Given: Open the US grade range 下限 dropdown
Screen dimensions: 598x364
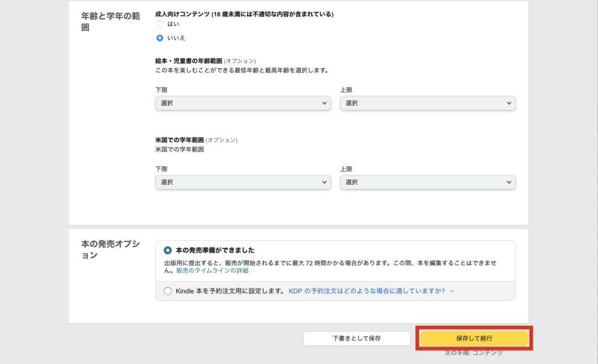Looking at the screenshot, I should (x=242, y=183).
